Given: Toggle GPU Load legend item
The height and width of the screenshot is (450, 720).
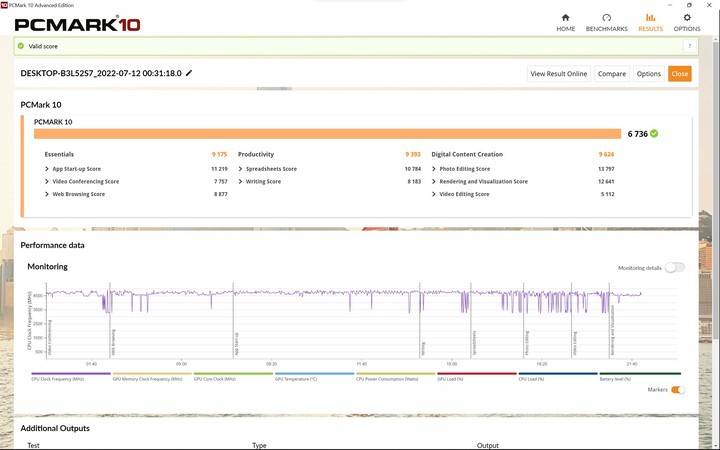Looking at the screenshot, I should click(x=477, y=377).
